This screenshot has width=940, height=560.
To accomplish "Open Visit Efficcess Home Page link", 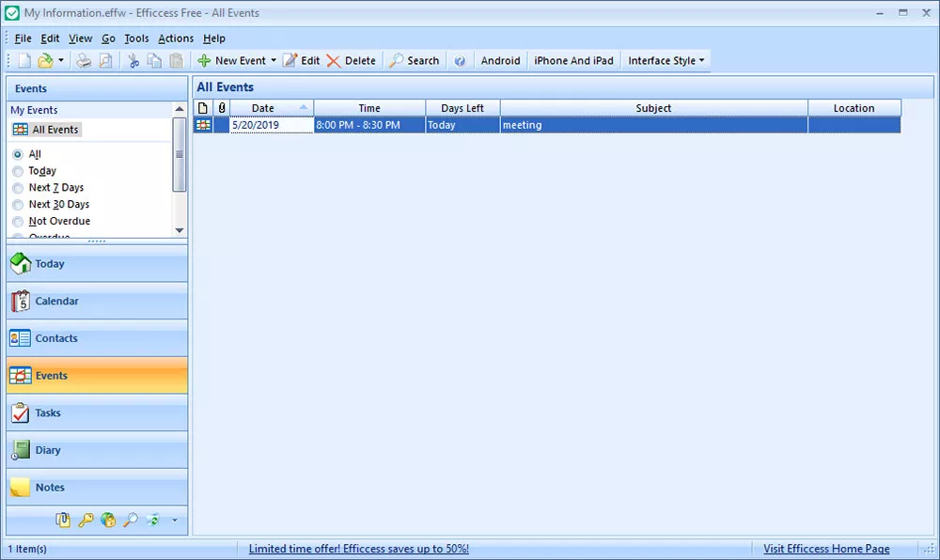I will pyautogui.click(x=826, y=549).
